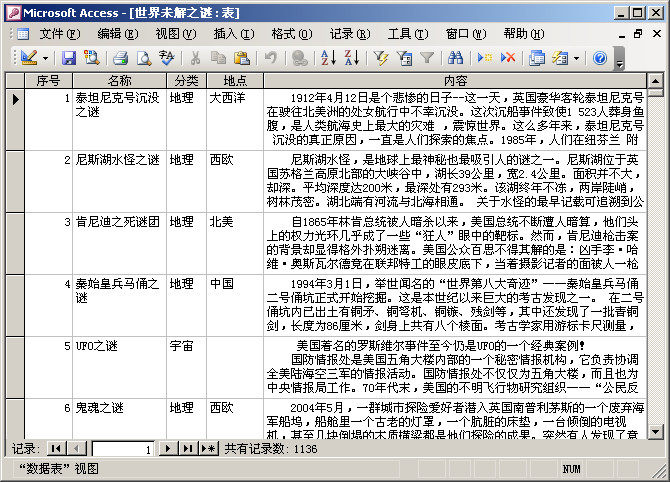Select the 地点 column header
Screen dimensions: 670x482
[235, 80]
